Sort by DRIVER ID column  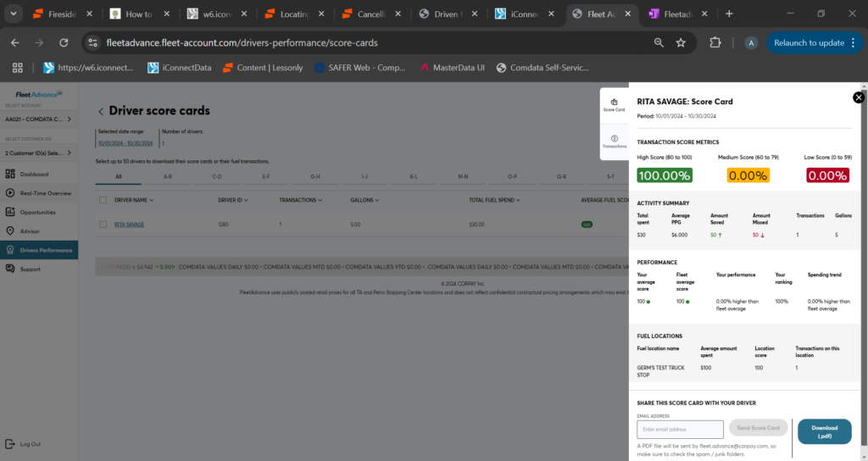click(x=233, y=200)
